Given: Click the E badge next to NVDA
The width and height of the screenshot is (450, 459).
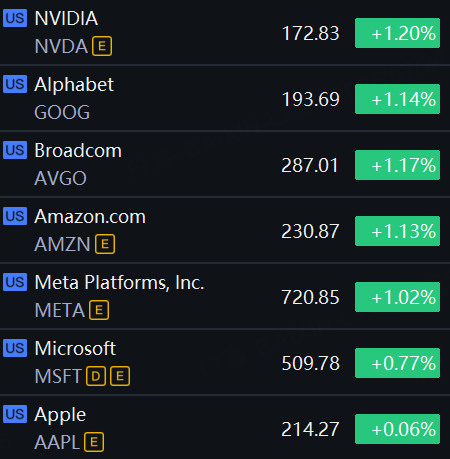Looking at the screenshot, I should (x=102, y=46).
